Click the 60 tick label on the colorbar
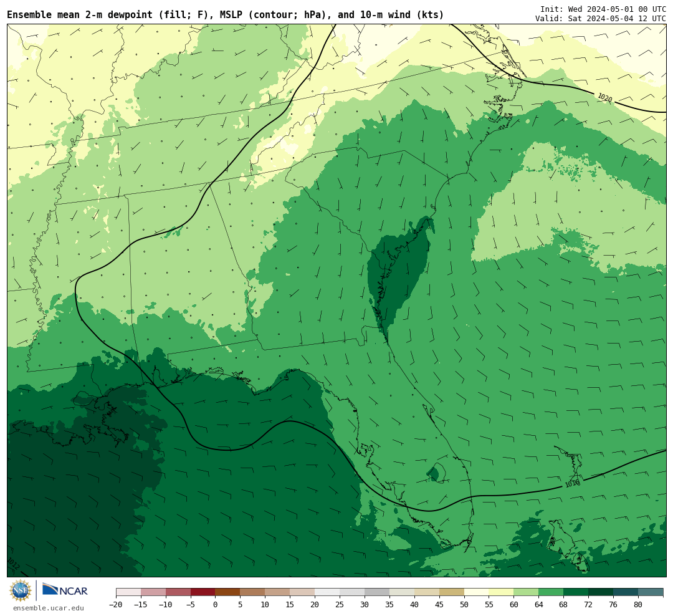Screen dimensions: 673x616 tap(513, 604)
